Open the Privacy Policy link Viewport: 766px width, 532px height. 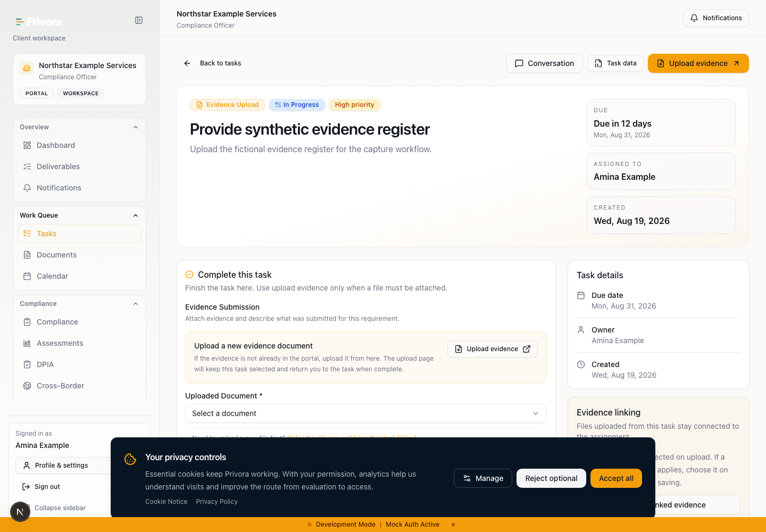click(217, 502)
